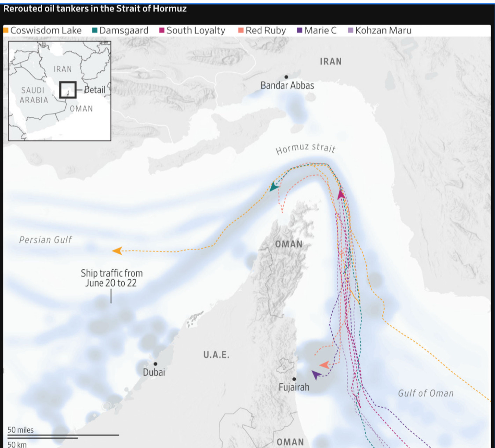The height and width of the screenshot is (448, 495).
Task: Click the magenta South Loyalty legend swatch
Action: click(x=162, y=30)
